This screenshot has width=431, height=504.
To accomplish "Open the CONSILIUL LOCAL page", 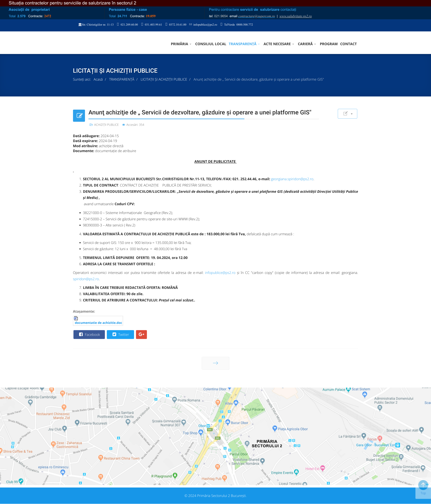I will click(210, 44).
